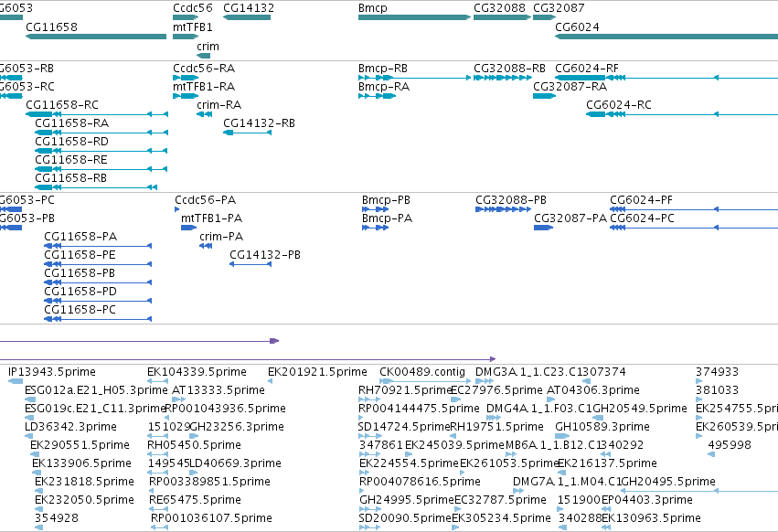This screenshot has width=778, height=532.
Task: Click protein mtTFB1-PA
Action: (x=188, y=228)
